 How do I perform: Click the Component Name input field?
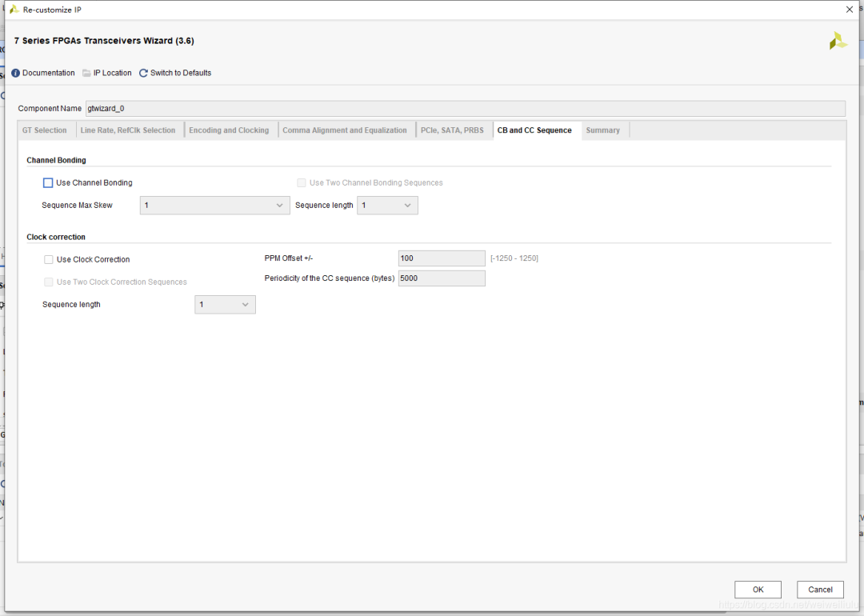[465, 109]
